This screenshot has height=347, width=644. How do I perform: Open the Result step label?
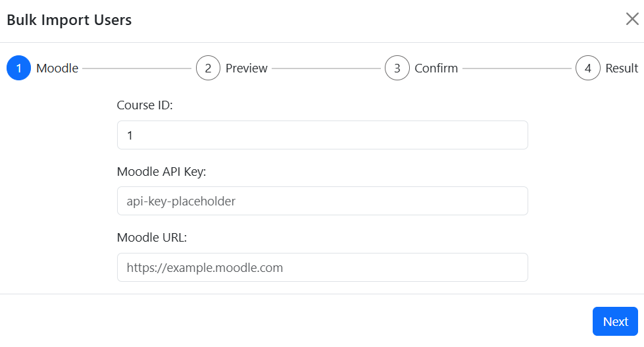(x=622, y=68)
